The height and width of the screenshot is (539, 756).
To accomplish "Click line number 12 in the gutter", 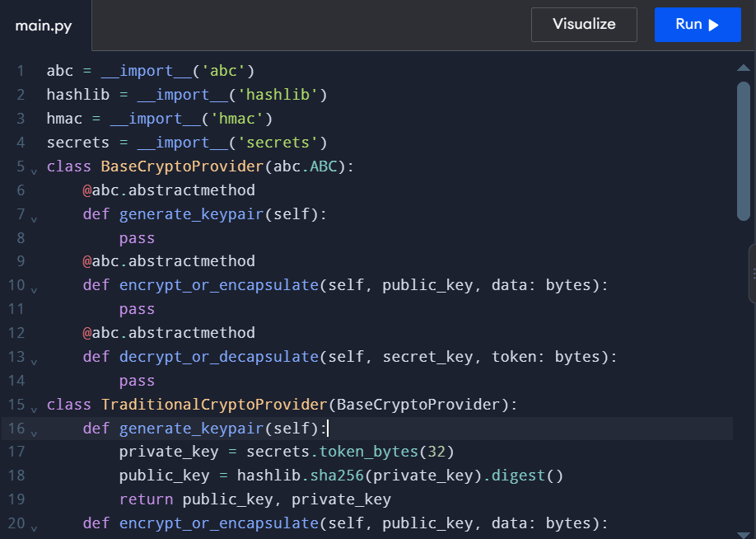I will pyautogui.click(x=16, y=333).
